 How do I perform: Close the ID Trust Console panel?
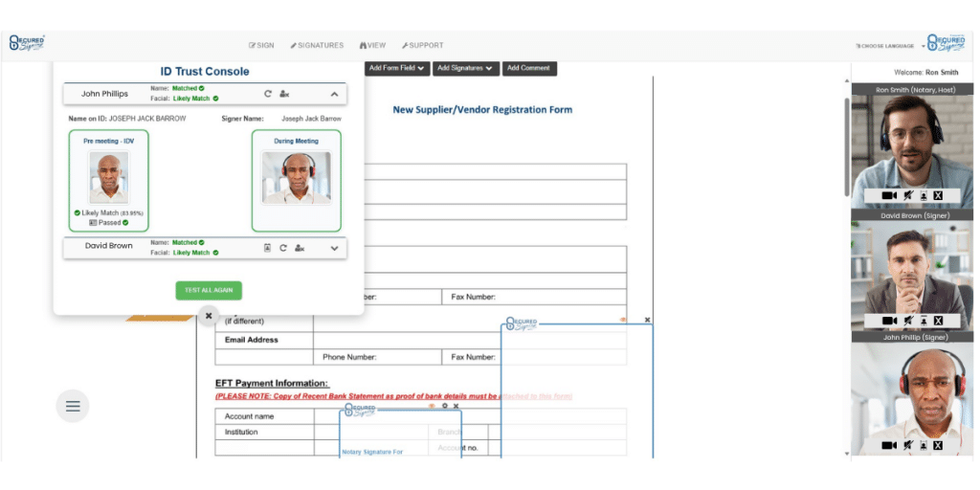click(x=209, y=316)
